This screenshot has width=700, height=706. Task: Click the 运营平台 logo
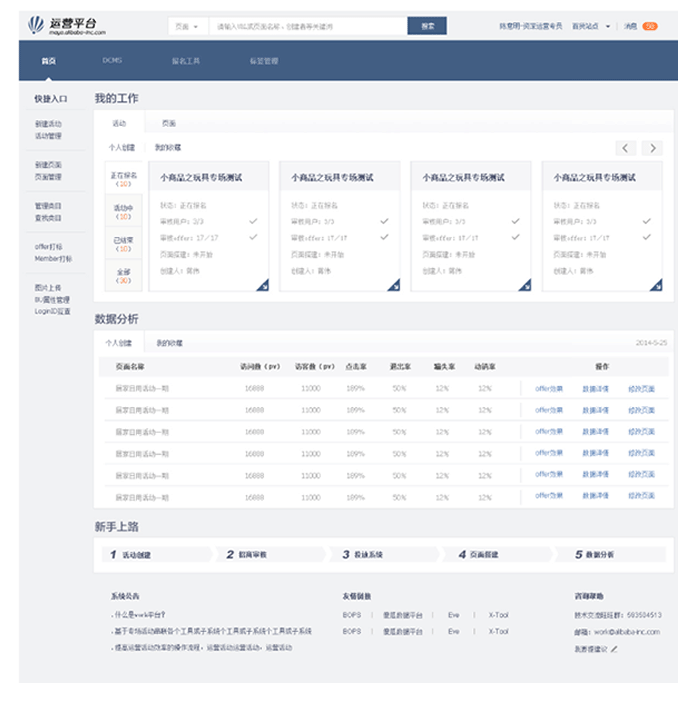coord(67,26)
